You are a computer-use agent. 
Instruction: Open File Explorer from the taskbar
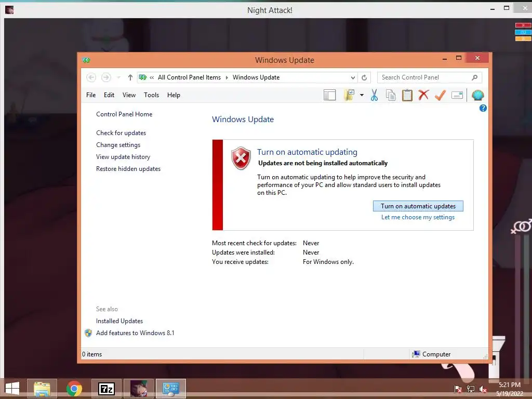(x=42, y=389)
